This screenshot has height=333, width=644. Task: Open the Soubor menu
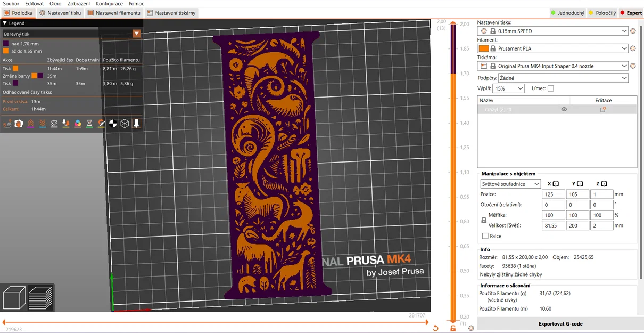tap(11, 4)
